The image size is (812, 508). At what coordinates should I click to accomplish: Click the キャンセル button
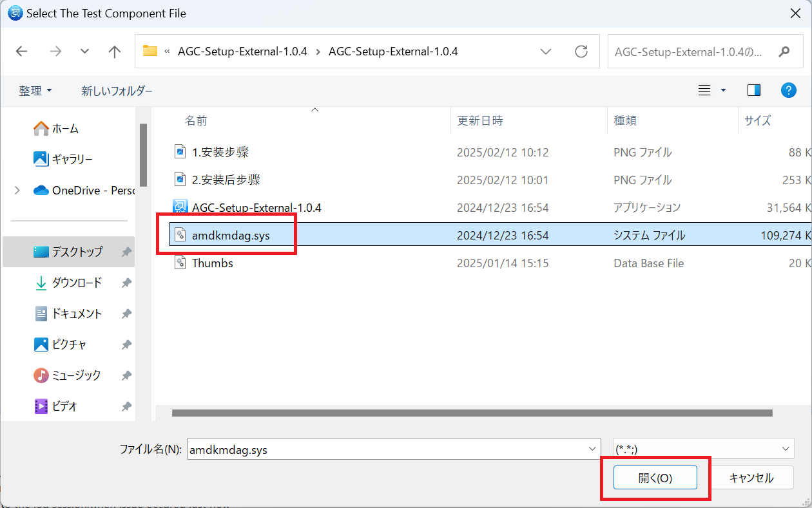(x=751, y=478)
